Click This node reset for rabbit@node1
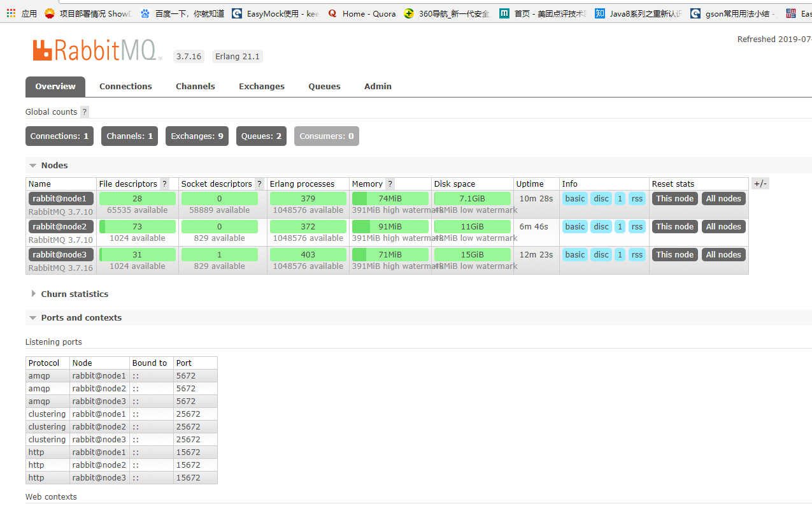812x506 pixels. coord(675,198)
